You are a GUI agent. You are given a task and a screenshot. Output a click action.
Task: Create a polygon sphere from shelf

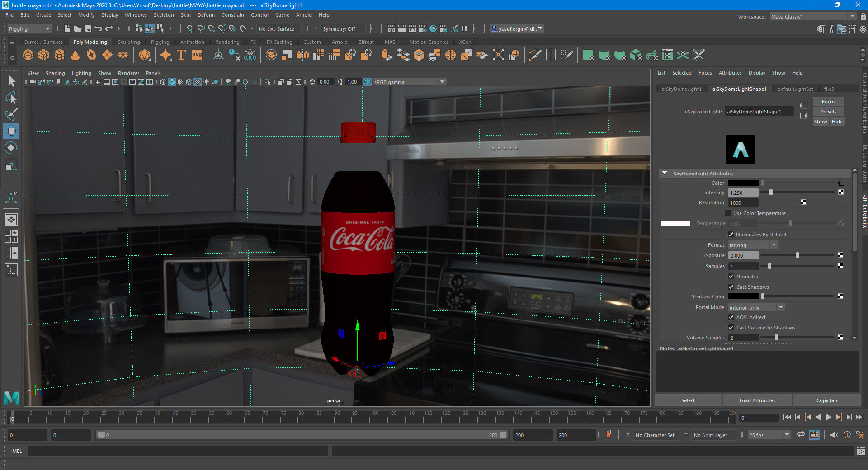[28, 55]
